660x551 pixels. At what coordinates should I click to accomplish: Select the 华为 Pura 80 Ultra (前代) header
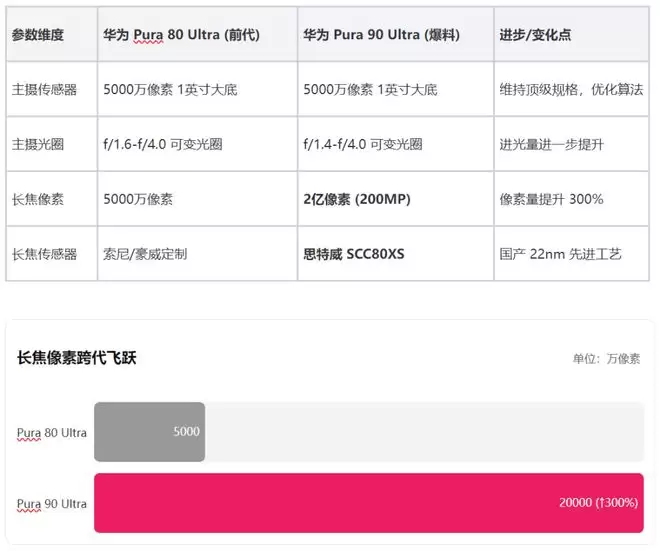[181, 35]
